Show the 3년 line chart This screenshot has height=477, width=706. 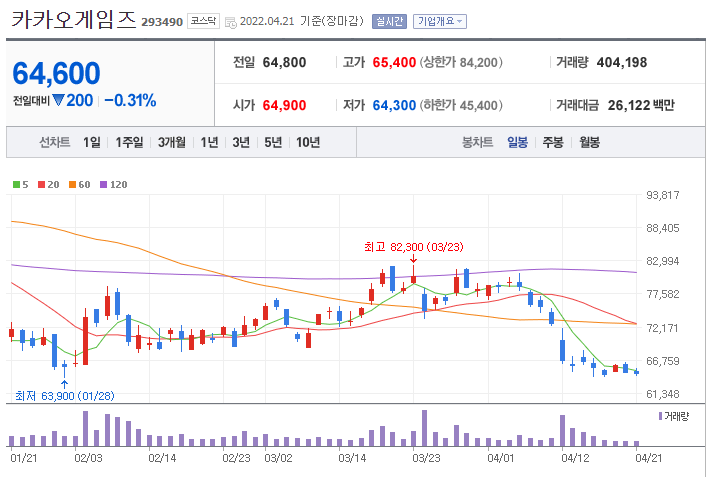pos(241,142)
